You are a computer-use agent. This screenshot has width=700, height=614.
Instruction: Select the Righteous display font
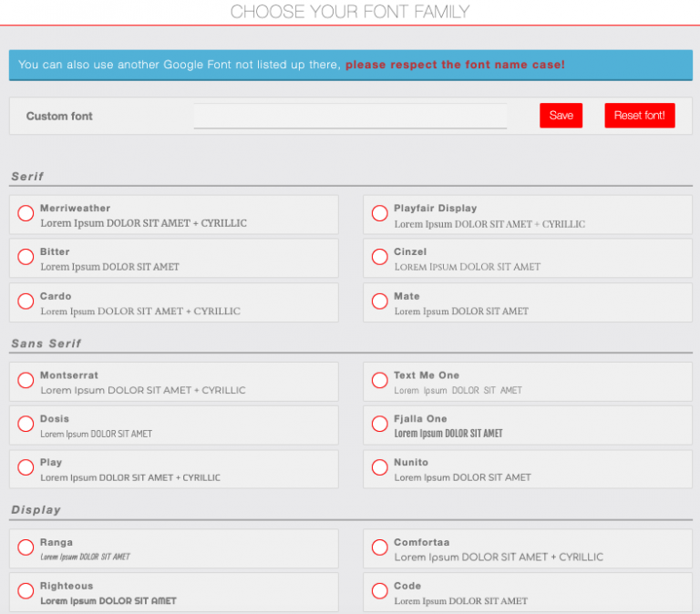26,591
